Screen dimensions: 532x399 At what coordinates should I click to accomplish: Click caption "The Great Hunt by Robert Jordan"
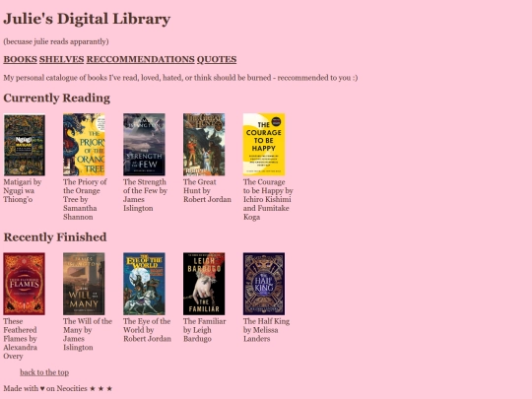[x=207, y=191]
